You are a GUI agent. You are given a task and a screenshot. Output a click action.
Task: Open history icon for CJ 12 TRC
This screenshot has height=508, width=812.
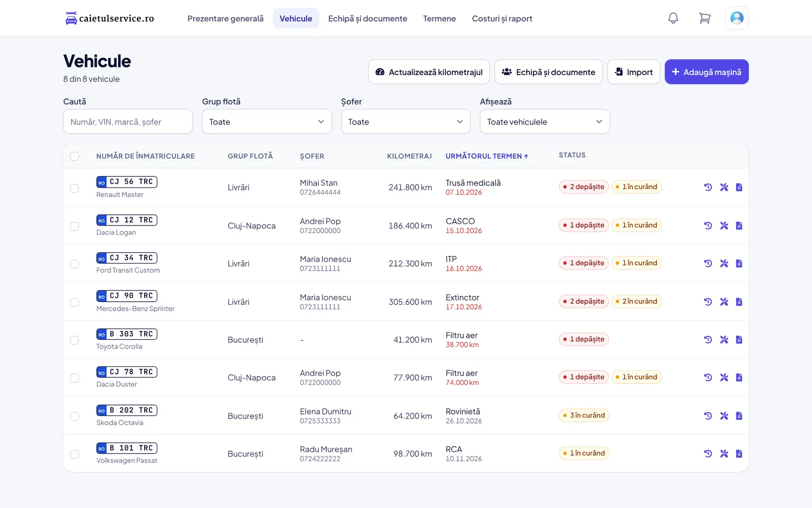click(708, 226)
